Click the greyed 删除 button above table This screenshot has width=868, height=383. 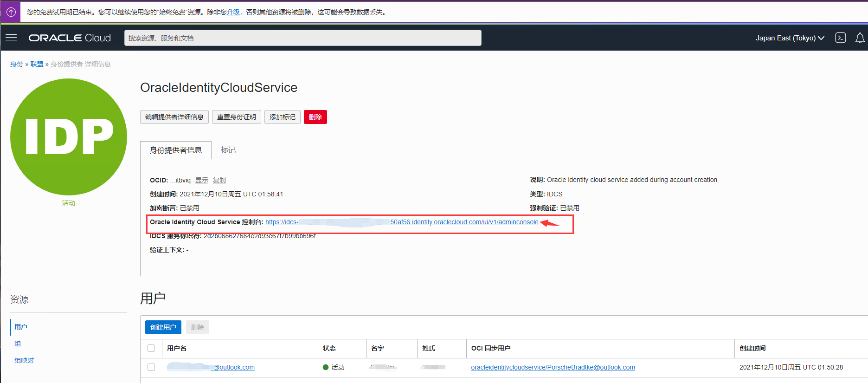tap(198, 327)
